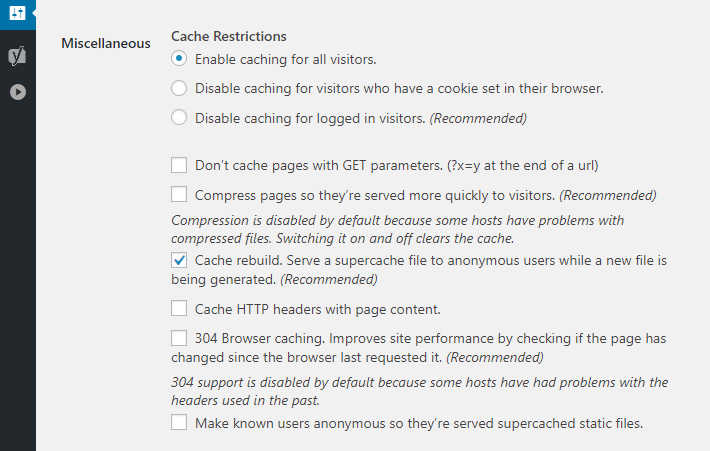
Task: Click the '304 support is disabled' note text
Action: (x=419, y=392)
